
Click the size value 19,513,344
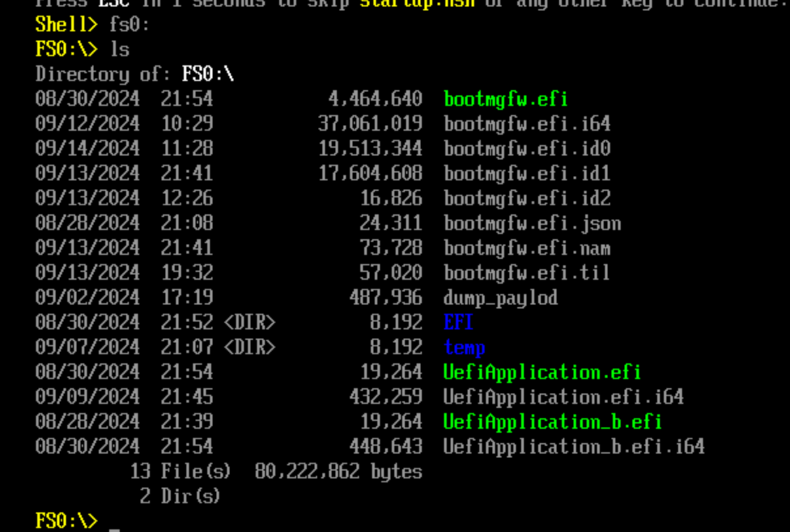pyautogui.click(x=370, y=149)
